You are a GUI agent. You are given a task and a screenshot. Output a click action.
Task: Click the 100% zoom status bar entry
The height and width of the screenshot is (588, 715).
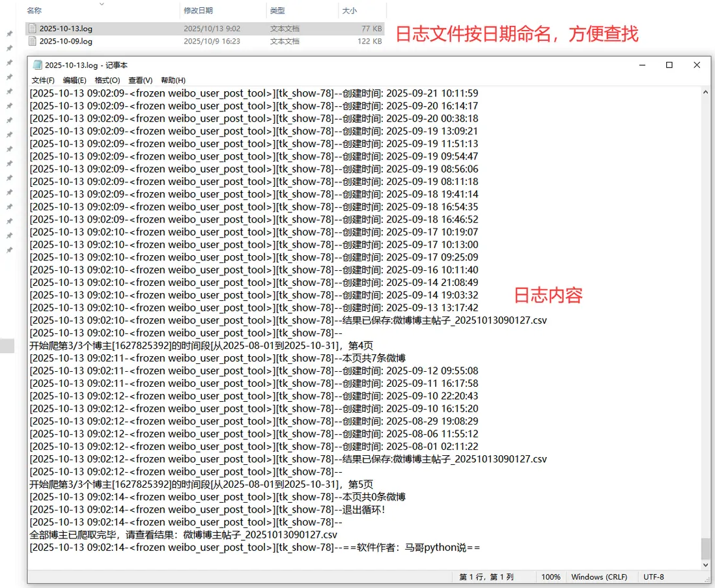pyautogui.click(x=551, y=577)
